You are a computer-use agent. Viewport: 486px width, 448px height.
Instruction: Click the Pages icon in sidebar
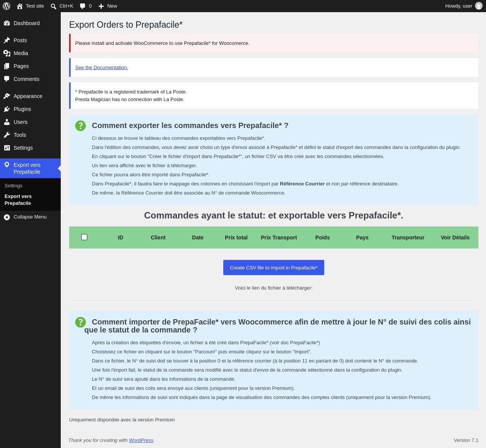(7, 66)
